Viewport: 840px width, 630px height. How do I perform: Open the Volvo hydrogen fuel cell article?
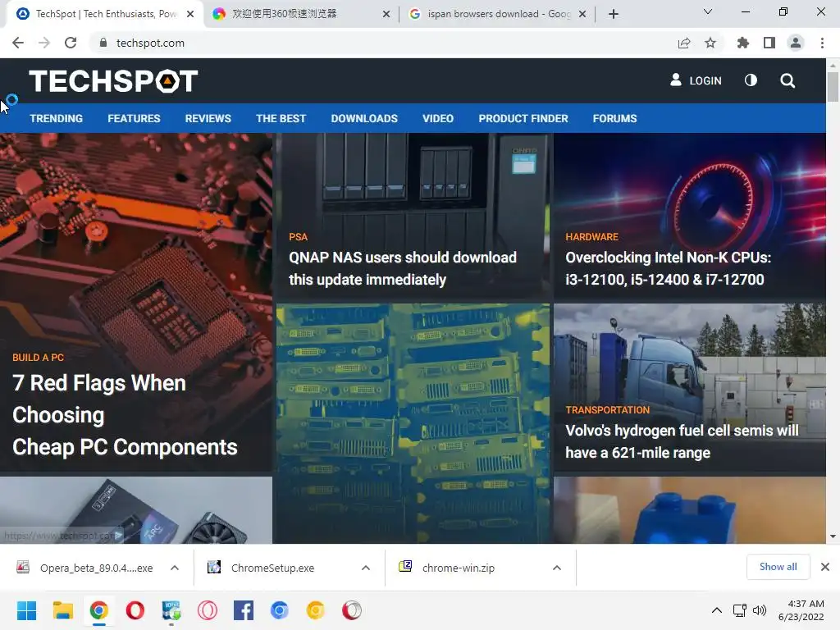[x=682, y=441]
